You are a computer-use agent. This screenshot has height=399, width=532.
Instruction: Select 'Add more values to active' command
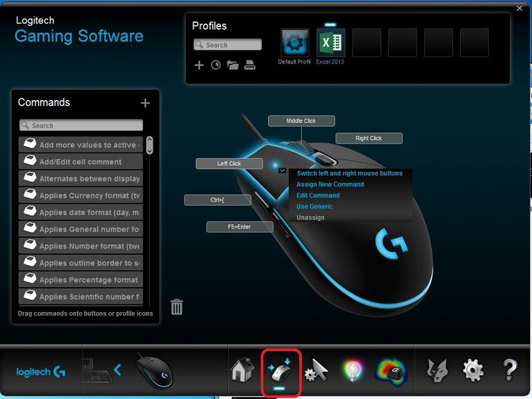pyautogui.click(x=81, y=145)
